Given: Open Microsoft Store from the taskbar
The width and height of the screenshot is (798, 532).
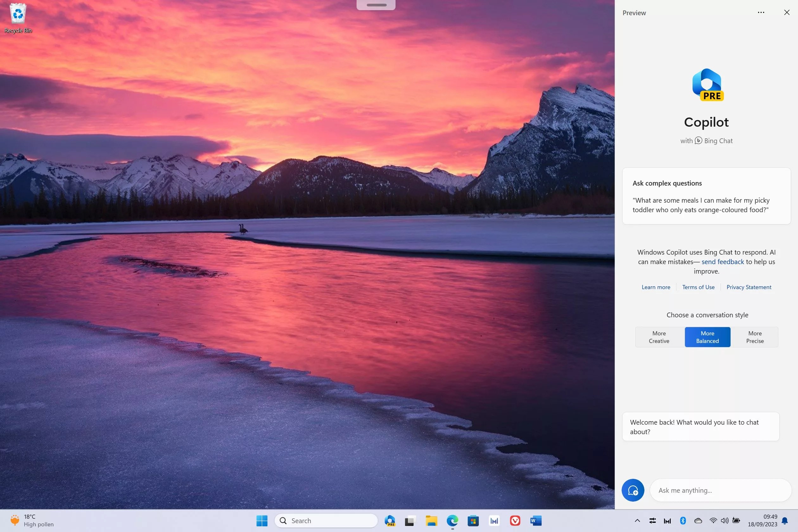Looking at the screenshot, I should [474, 521].
